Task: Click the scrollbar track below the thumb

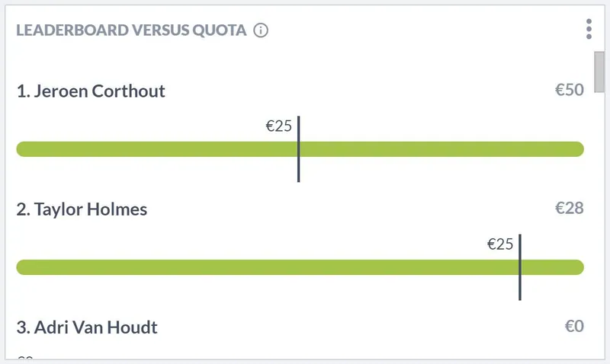Action: (x=599, y=225)
